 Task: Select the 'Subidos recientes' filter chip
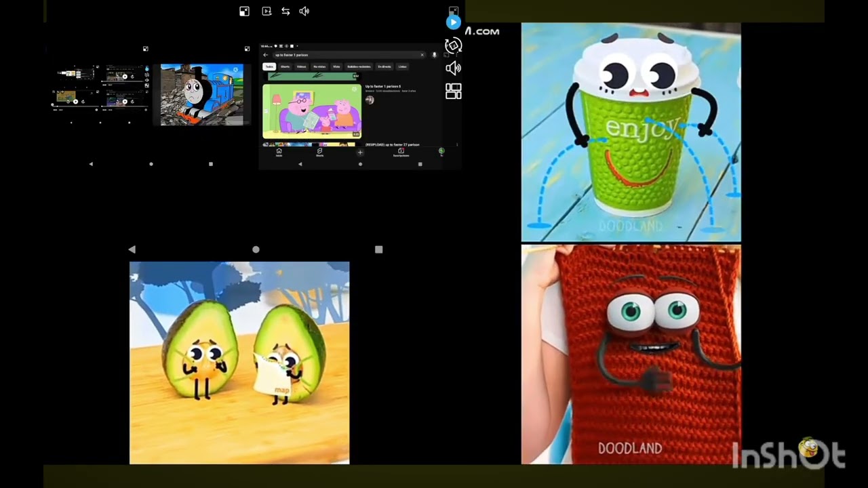tap(359, 66)
